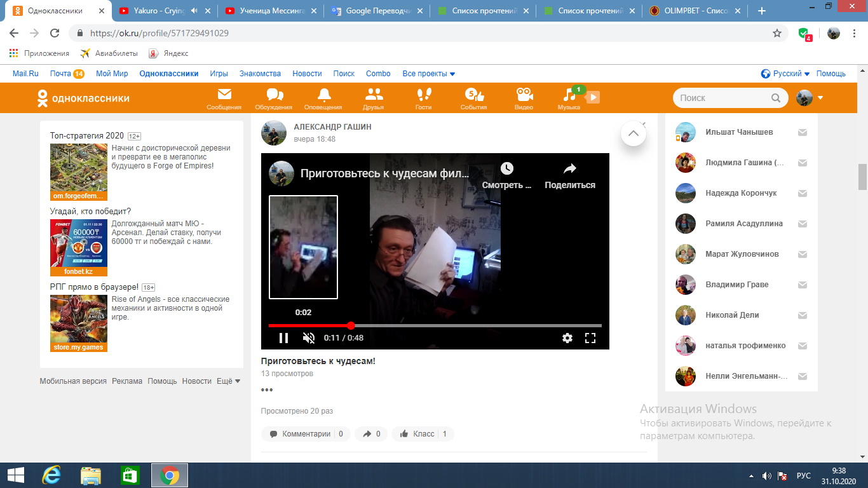Screen dimensions: 868x488
Task: Open Chrome three-dot menu
Action: 855,33
